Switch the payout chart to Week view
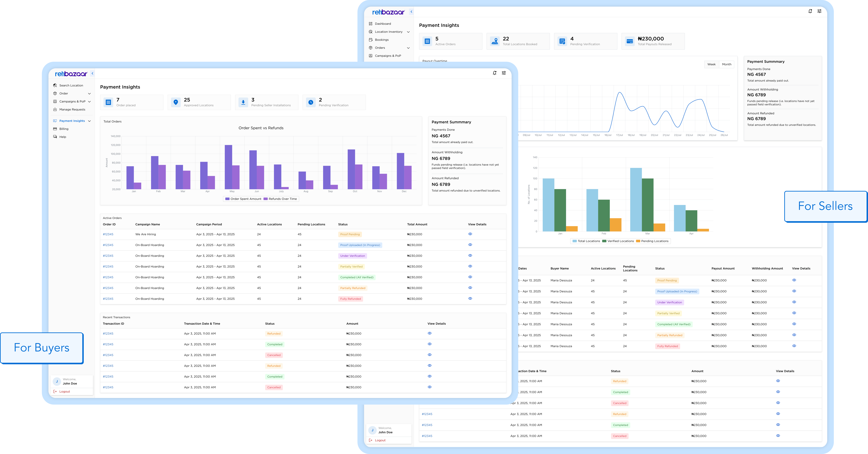This screenshot has height=454, width=868. (711, 64)
